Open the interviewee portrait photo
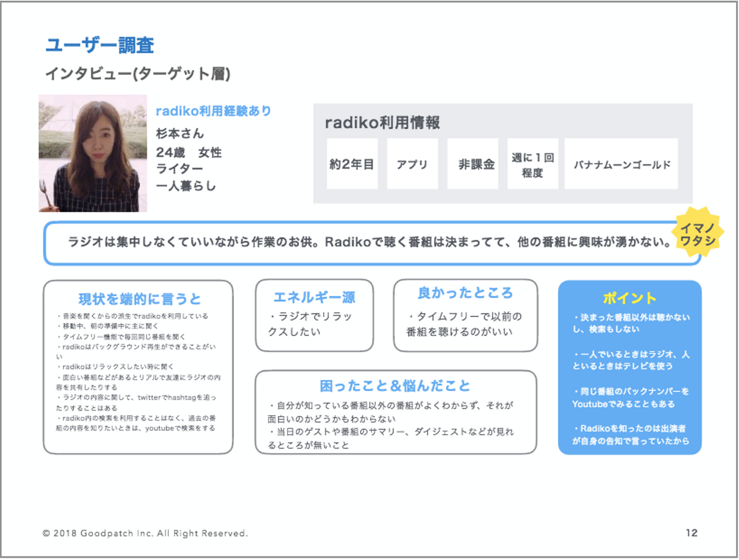Image resolution: width=739 pixels, height=560 pixels. [x=93, y=153]
